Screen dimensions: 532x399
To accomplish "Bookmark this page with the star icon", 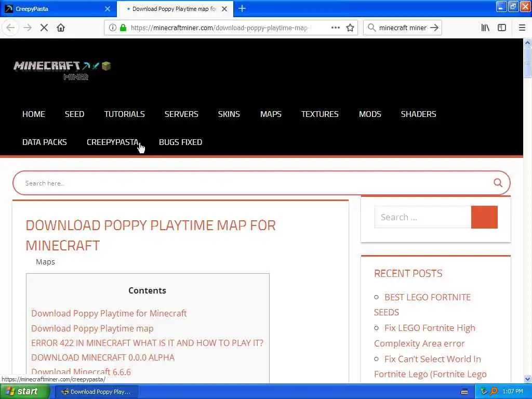I will tap(350, 28).
